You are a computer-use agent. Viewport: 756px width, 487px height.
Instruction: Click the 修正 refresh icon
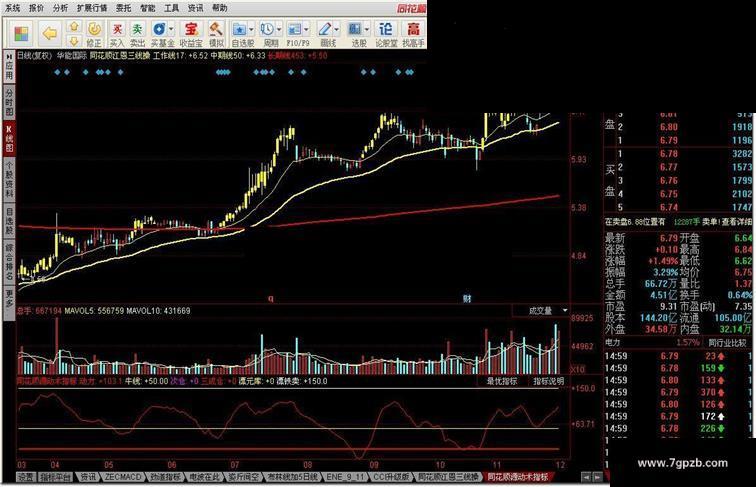pyautogui.click(x=94, y=29)
